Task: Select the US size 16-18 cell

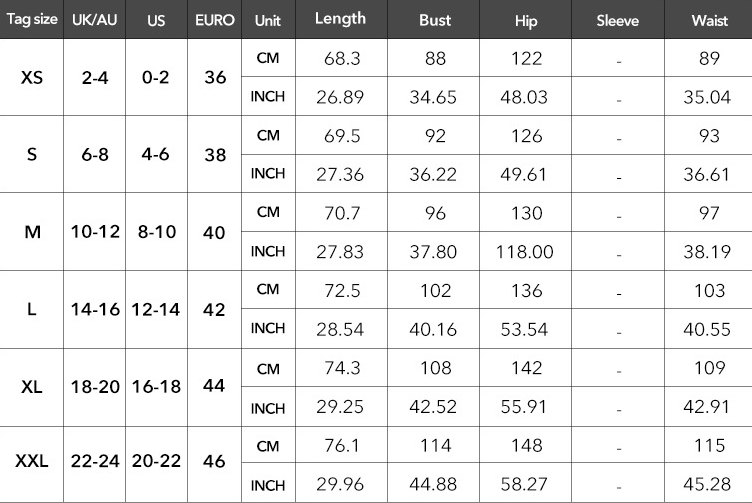Action: [156, 387]
